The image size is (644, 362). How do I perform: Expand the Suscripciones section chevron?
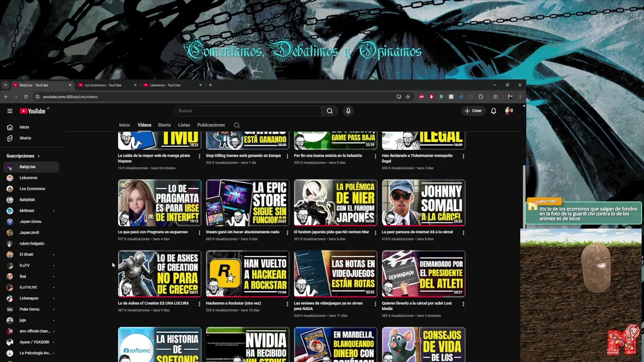point(38,156)
